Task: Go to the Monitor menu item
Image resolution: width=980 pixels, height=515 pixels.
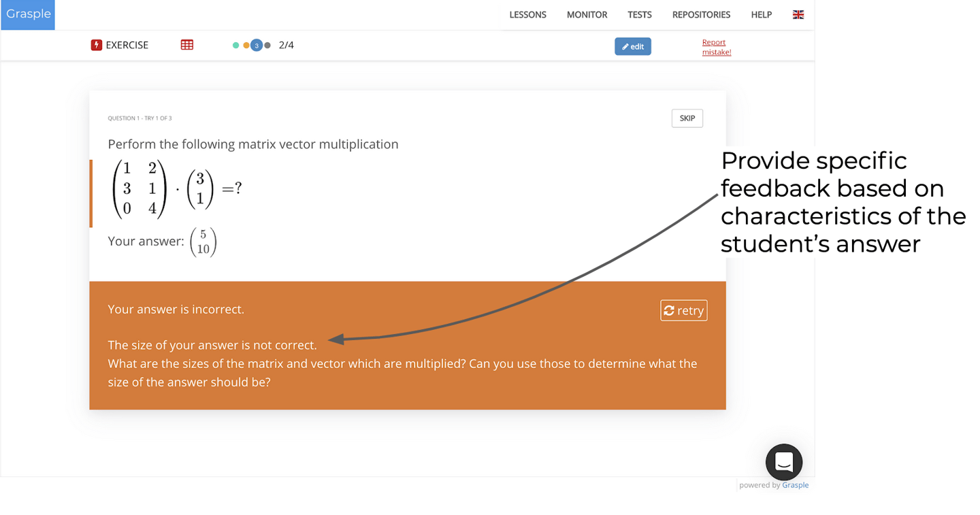Action: (587, 14)
